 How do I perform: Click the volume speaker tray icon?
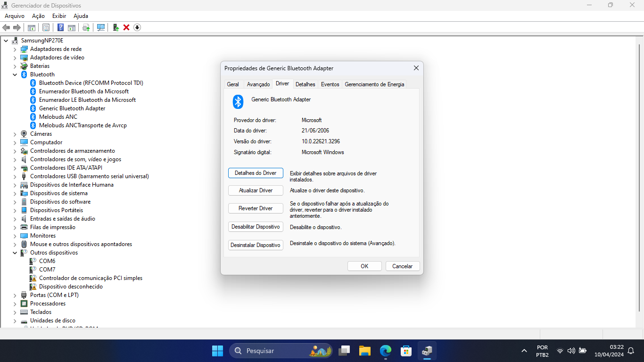(x=571, y=351)
